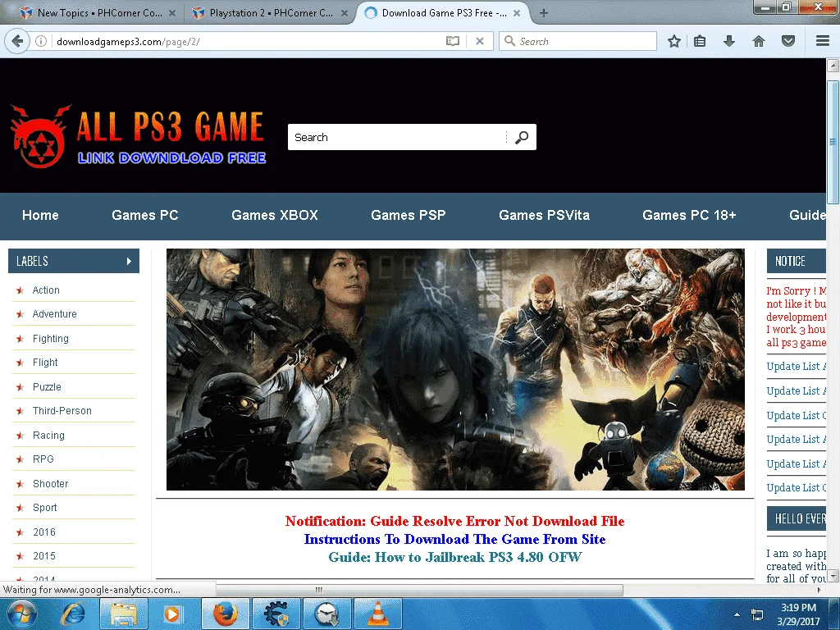Open the Flight label
The image size is (840, 630).
click(x=45, y=363)
